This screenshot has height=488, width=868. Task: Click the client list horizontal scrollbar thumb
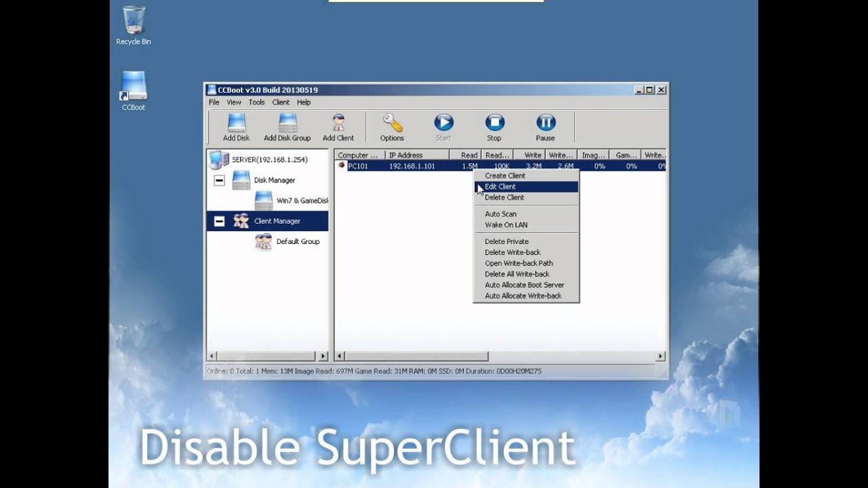pos(418,356)
